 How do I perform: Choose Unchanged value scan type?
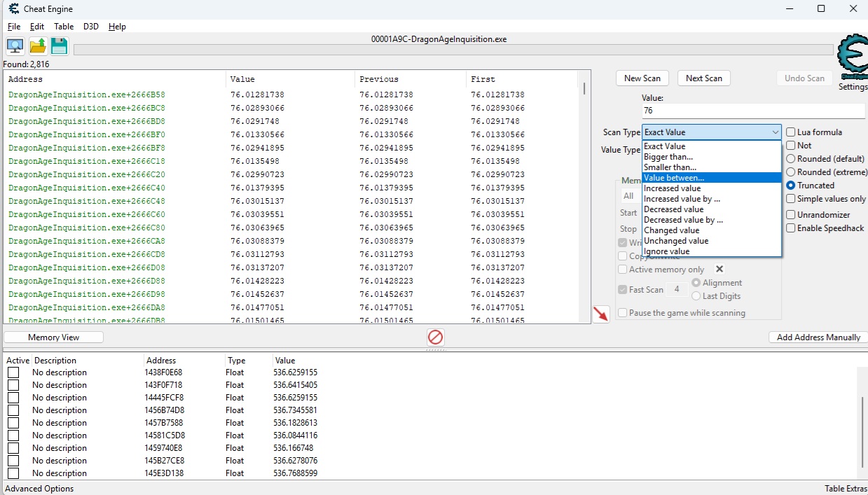click(x=712, y=241)
